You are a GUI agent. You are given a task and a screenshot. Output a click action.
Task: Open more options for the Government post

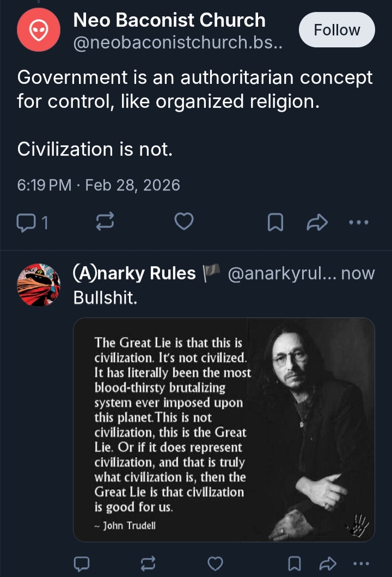[358, 222]
